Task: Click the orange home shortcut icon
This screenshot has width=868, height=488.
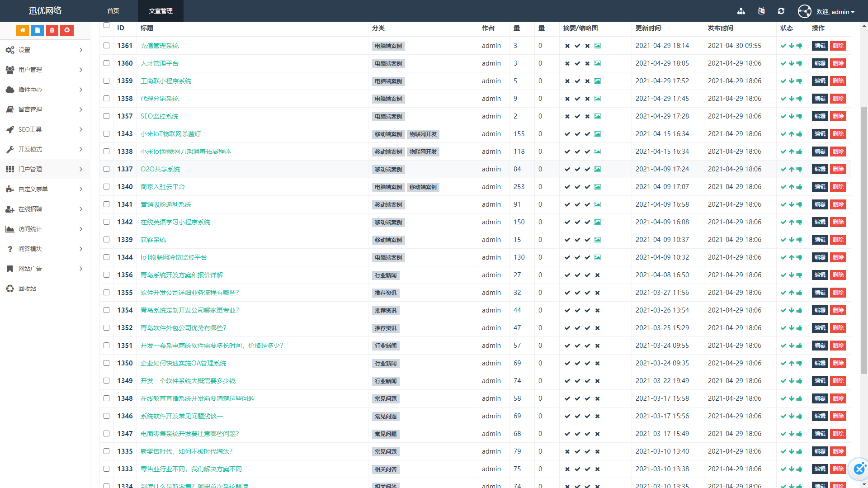Action: [x=23, y=30]
